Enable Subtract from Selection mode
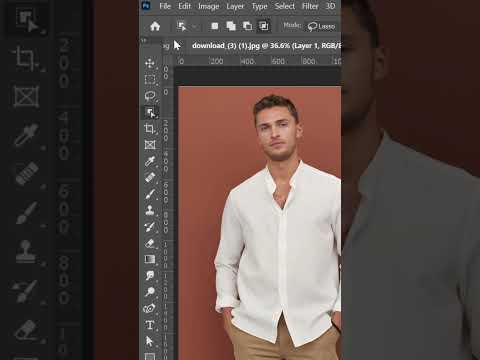 click(247, 26)
